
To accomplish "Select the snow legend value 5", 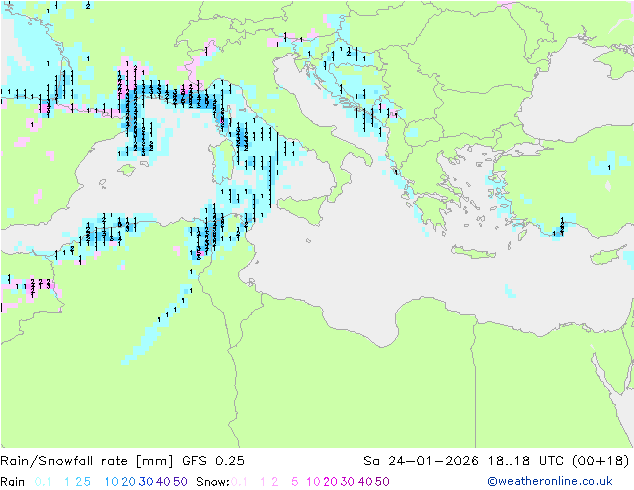I will tap(295, 482).
